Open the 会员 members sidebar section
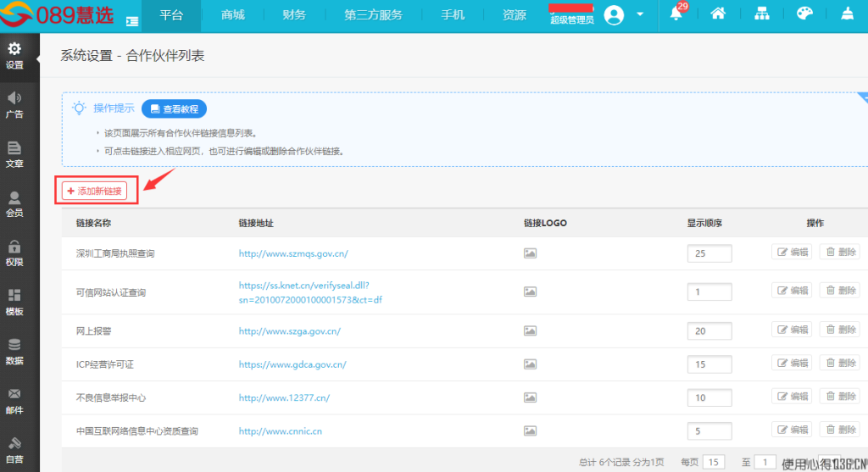 [15, 203]
